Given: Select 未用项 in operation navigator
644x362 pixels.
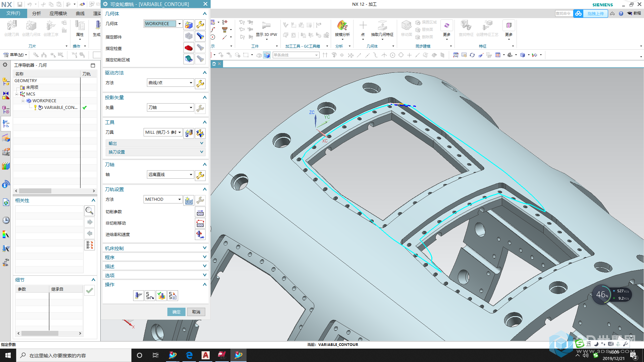Looking at the screenshot, I should (32, 87).
